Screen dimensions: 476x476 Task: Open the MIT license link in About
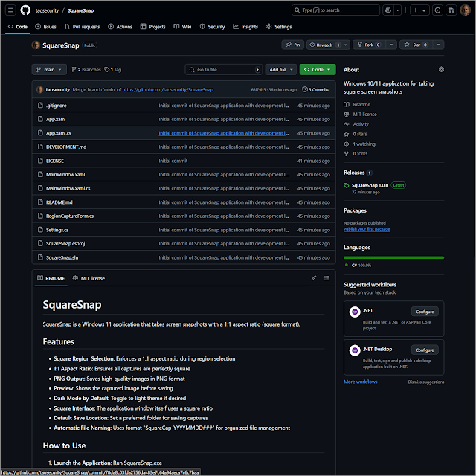point(360,115)
